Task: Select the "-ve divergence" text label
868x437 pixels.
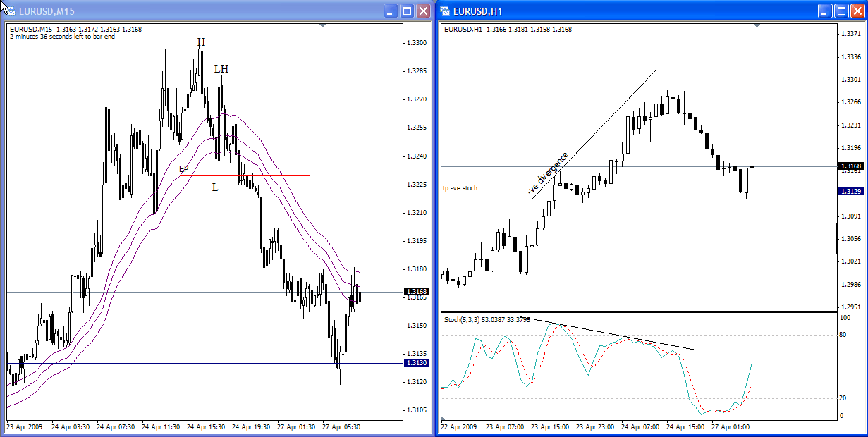Action: [548, 173]
